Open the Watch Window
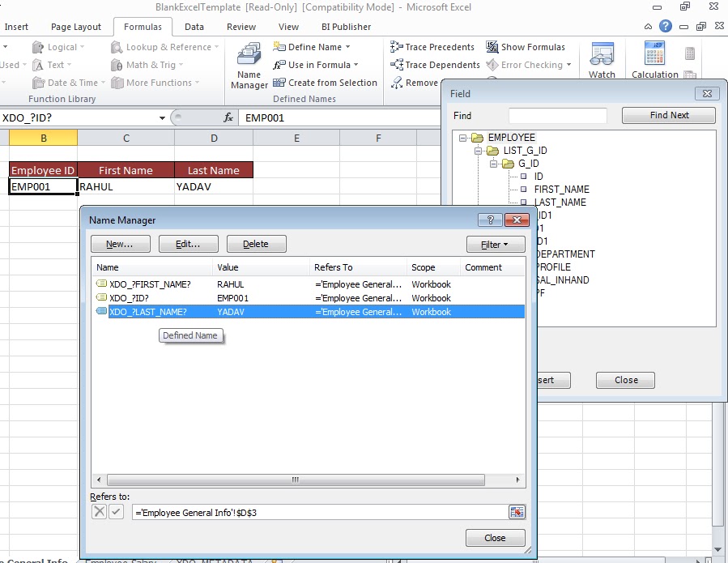Image resolution: width=728 pixels, height=563 pixels. click(x=602, y=61)
